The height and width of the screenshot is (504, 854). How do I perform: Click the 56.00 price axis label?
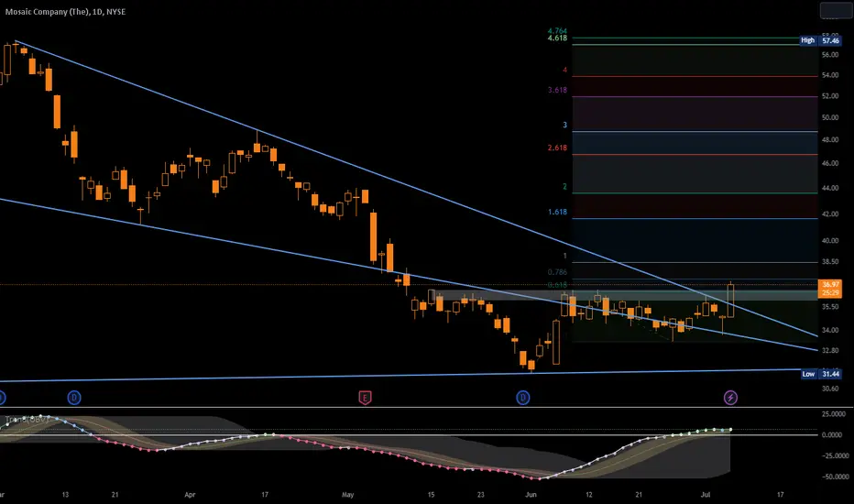(830, 54)
